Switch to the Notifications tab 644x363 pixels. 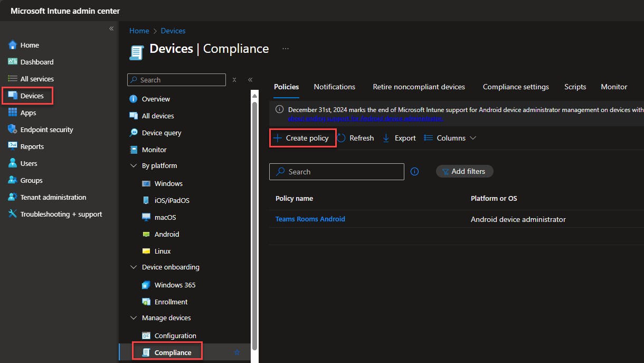coord(334,87)
